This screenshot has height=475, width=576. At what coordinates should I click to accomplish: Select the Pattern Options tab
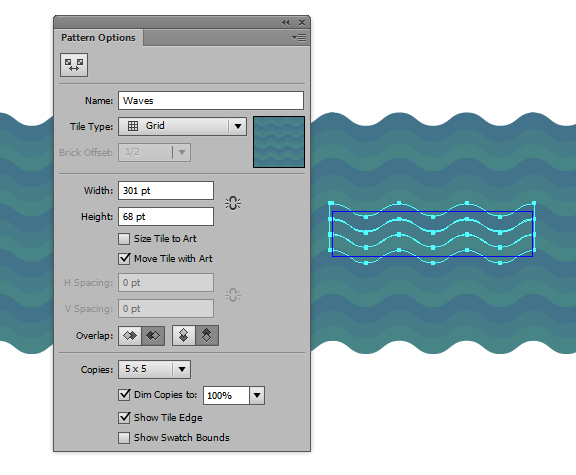(x=98, y=38)
